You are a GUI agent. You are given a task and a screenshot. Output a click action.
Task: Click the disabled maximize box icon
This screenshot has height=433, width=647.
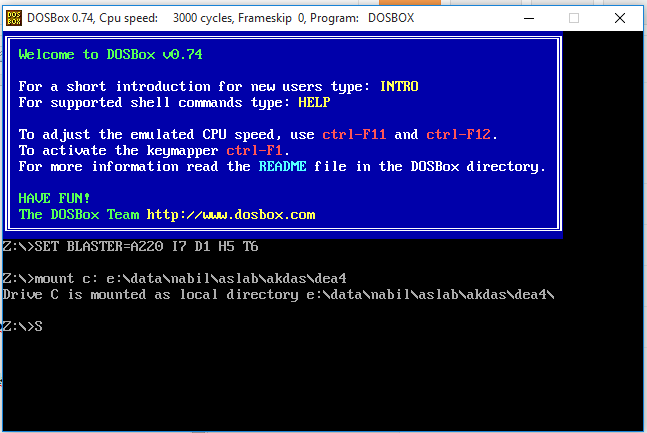pos(574,18)
